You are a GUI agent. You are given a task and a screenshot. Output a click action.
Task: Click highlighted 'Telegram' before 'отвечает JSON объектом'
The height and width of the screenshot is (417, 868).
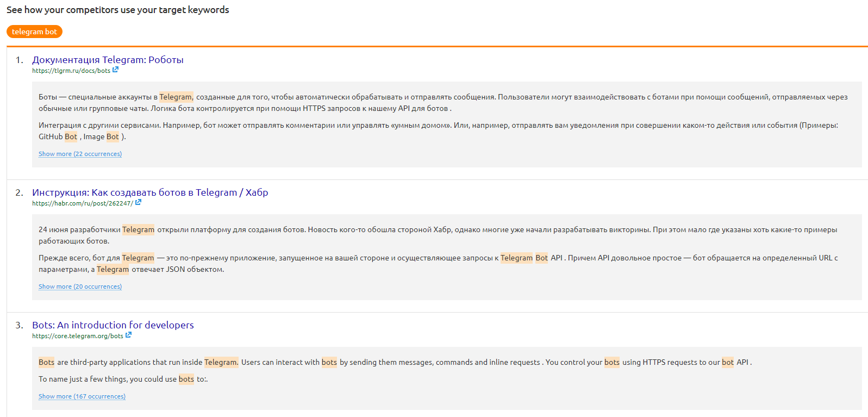click(113, 269)
